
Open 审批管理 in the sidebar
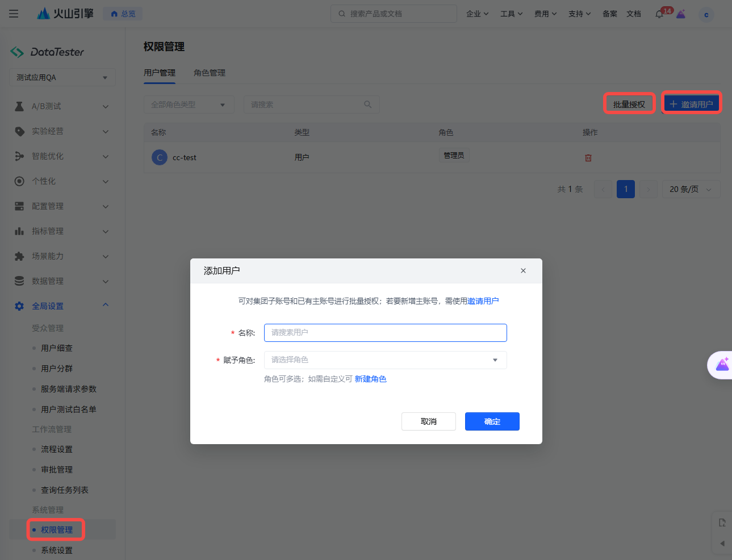57,470
